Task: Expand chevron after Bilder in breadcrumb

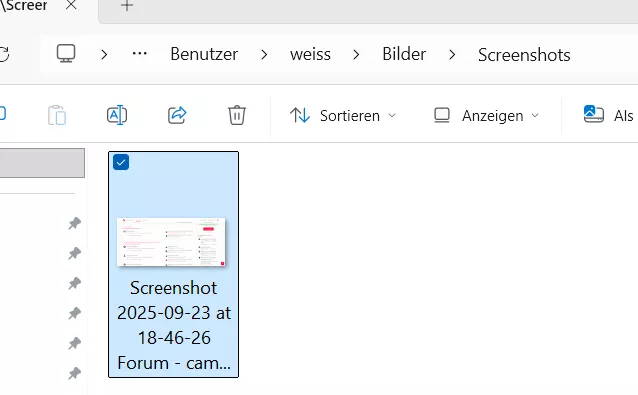Action: point(452,54)
